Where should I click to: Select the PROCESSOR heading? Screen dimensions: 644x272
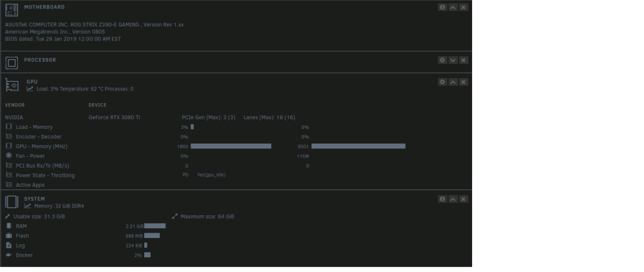40,60
